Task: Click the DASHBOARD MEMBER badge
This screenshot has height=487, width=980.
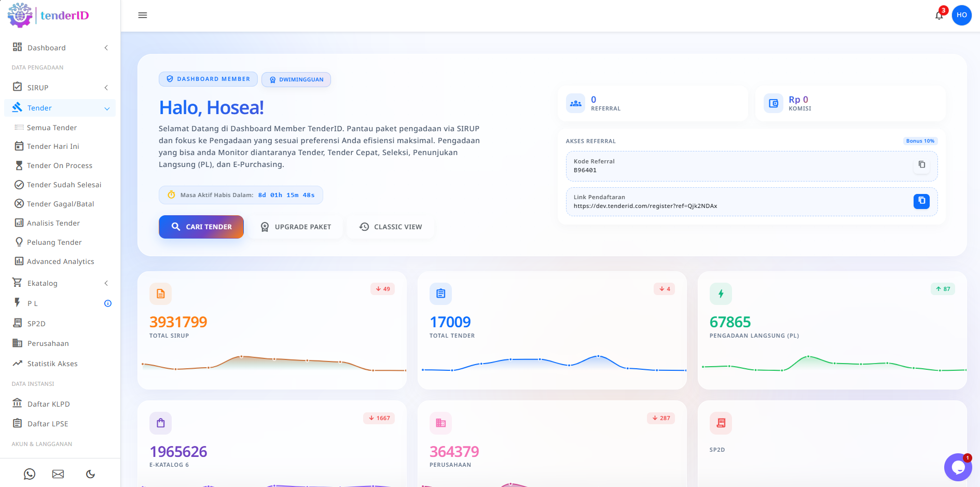Action: [208, 79]
